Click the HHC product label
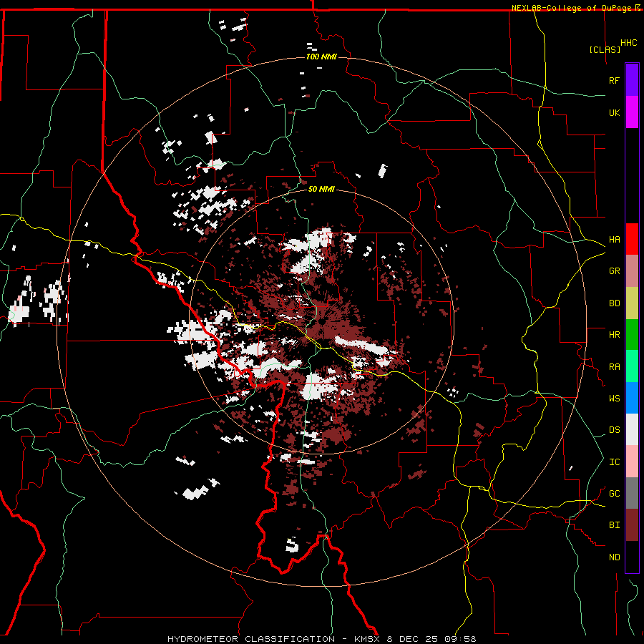 point(628,43)
